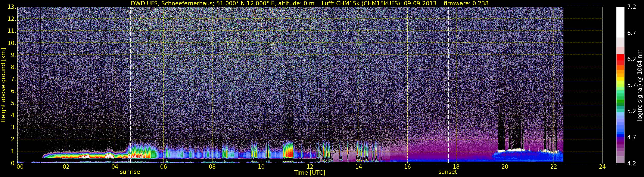This screenshot has height=177, width=644.
Task: Click the sunset label below the time axis
Action: pyautogui.click(x=448, y=172)
